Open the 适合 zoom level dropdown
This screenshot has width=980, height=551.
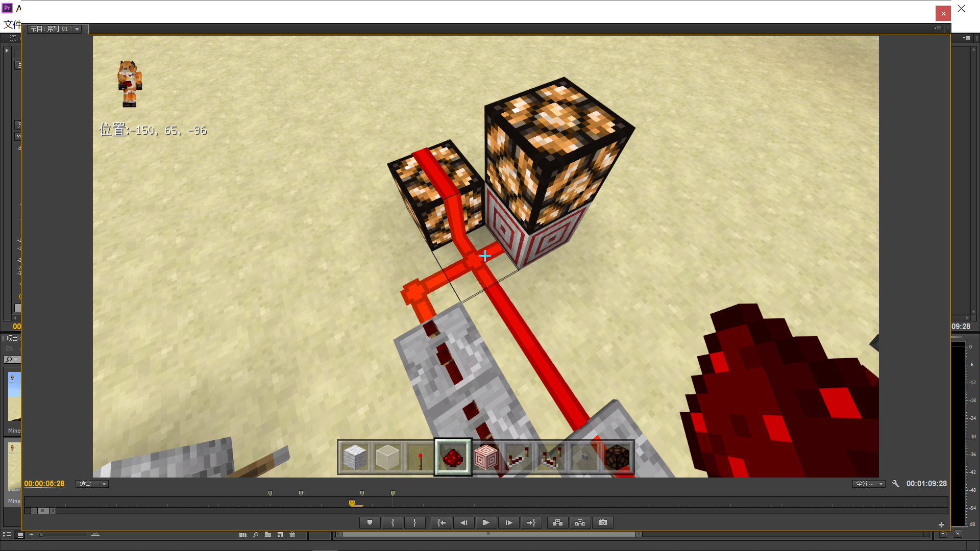(92, 484)
